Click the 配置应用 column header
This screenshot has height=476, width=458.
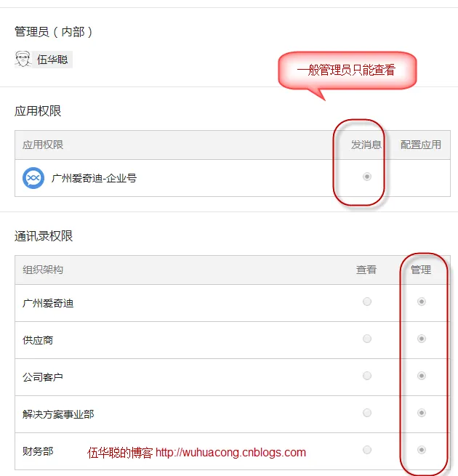click(421, 145)
